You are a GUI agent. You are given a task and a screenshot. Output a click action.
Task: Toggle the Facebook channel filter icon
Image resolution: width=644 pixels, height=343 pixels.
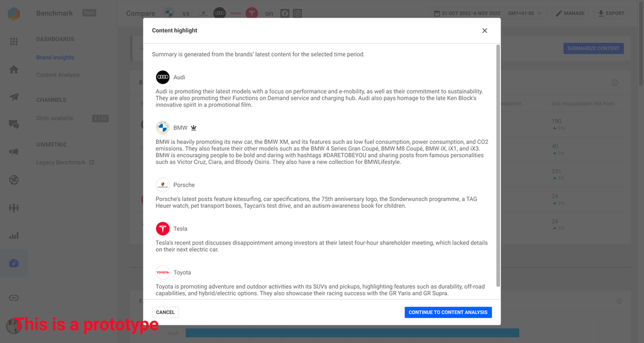[x=285, y=13]
